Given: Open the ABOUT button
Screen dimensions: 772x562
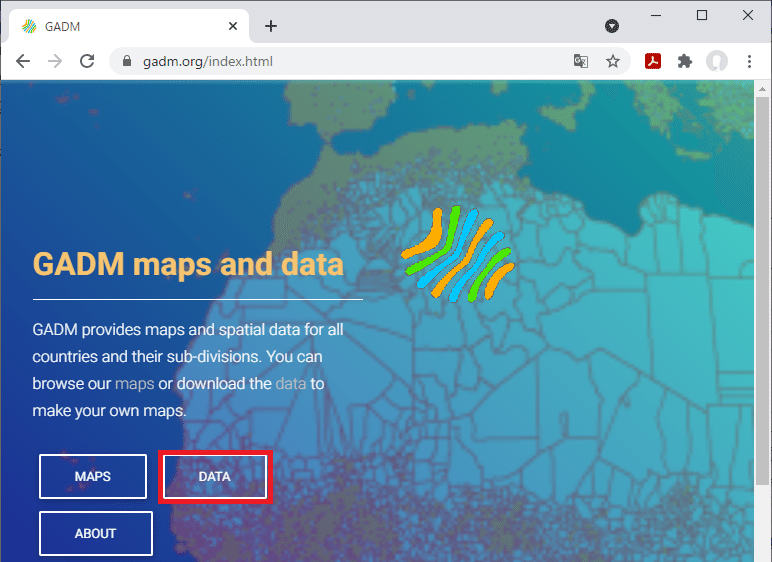Looking at the screenshot, I should [96, 533].
